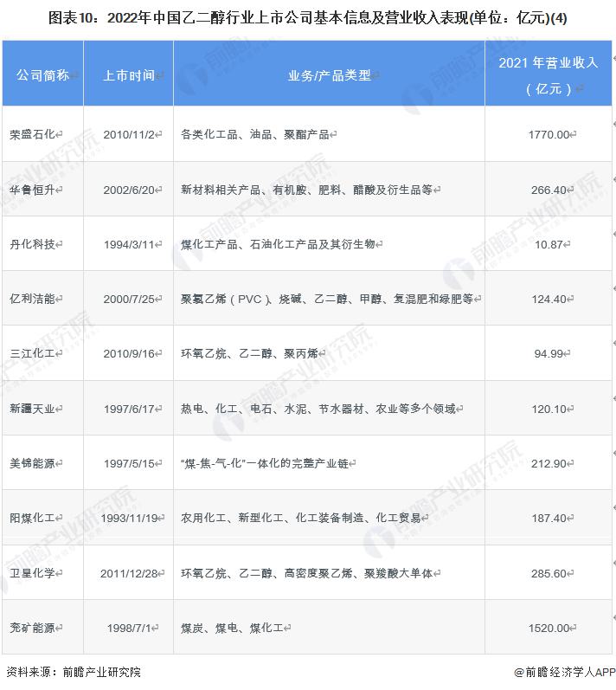This screenshot has width=616, height=690.
Task: Click the 煤炭、煤电、煤化工 product cell
Action: (233, 628)
